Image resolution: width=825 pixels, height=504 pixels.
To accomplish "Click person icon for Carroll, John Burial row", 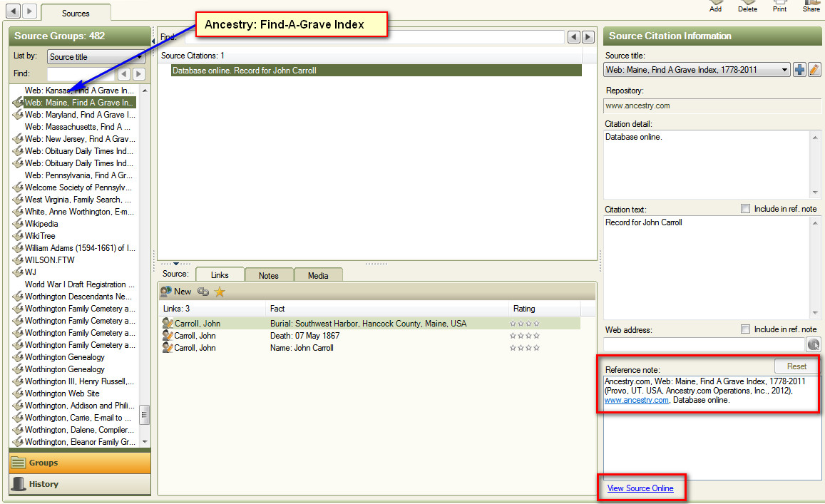I will pyautogui.click(x=168, y=324).
